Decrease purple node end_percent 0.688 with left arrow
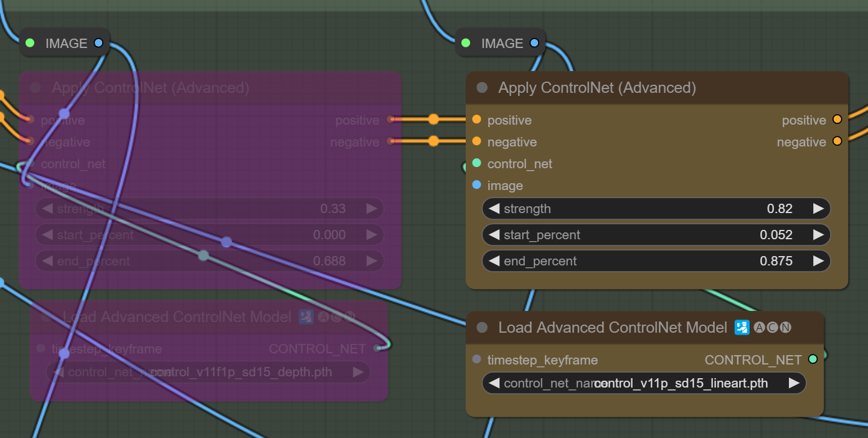 click(x=47, y=261)
